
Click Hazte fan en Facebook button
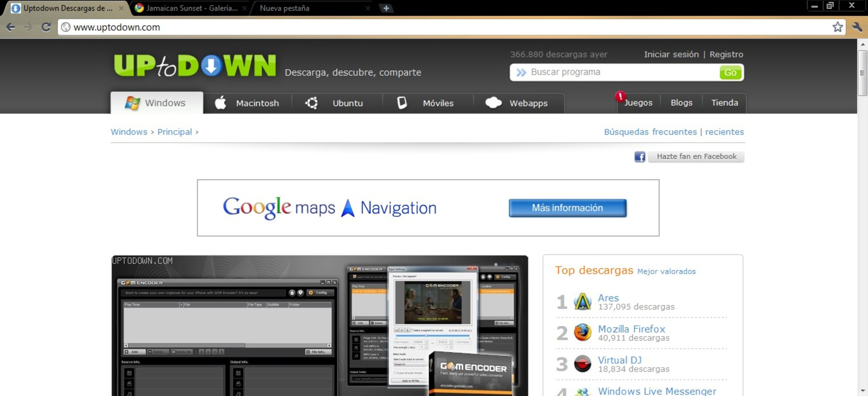(696, 156)
